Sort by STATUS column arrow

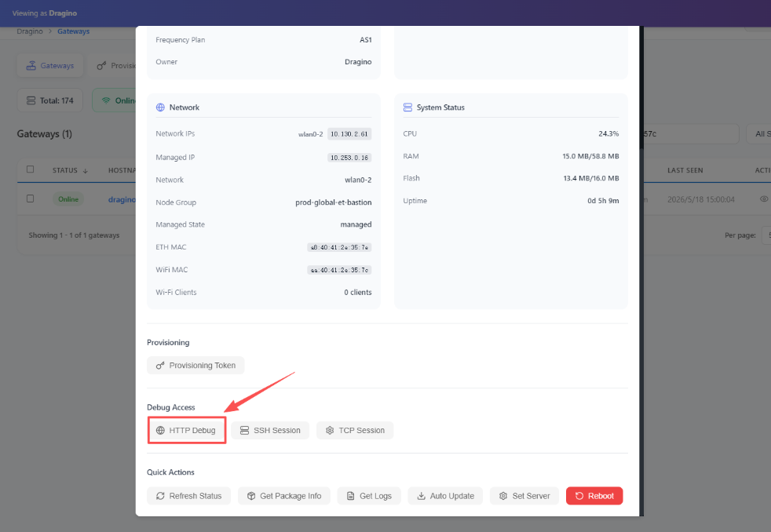85,170
